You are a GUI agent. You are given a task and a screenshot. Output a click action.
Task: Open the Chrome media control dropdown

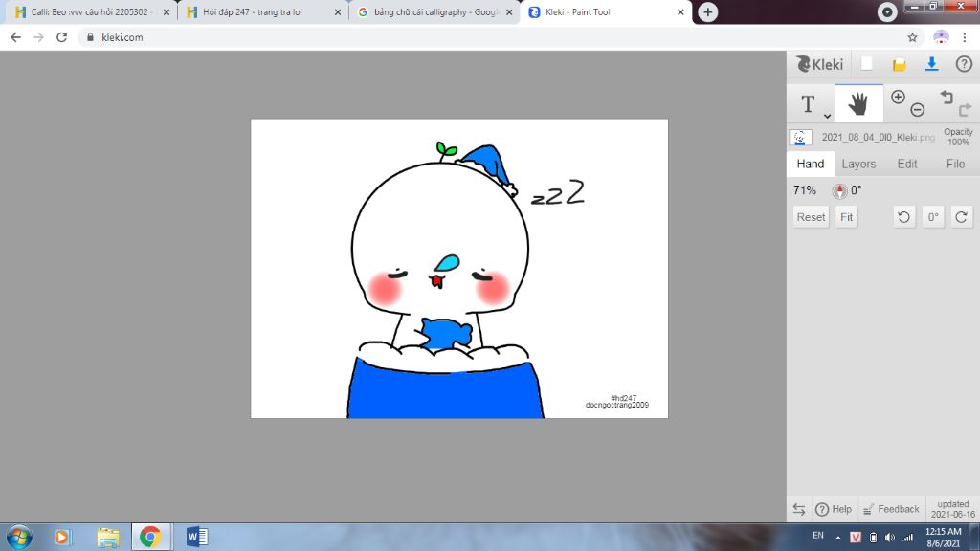click(887, 11)
